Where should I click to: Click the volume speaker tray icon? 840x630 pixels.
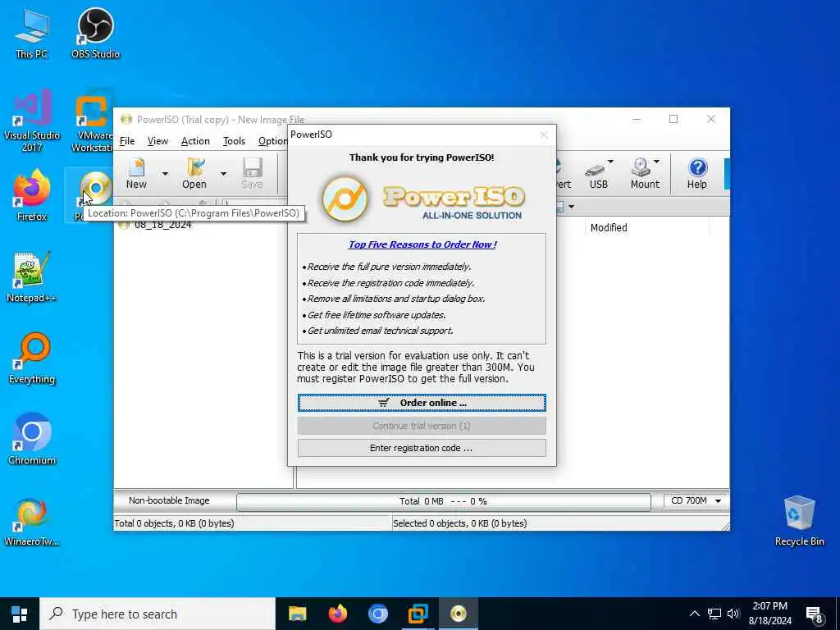pos(733,614)
